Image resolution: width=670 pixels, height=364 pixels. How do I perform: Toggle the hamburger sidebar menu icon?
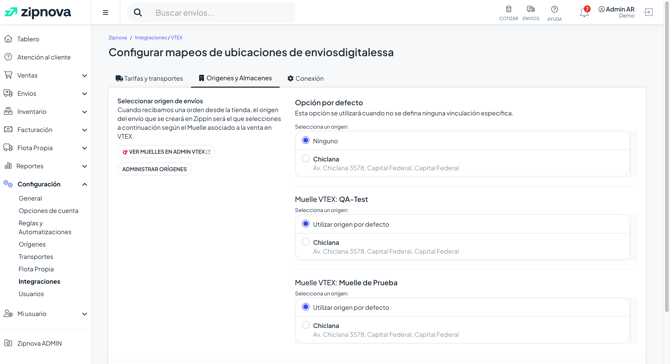(106, 13)
